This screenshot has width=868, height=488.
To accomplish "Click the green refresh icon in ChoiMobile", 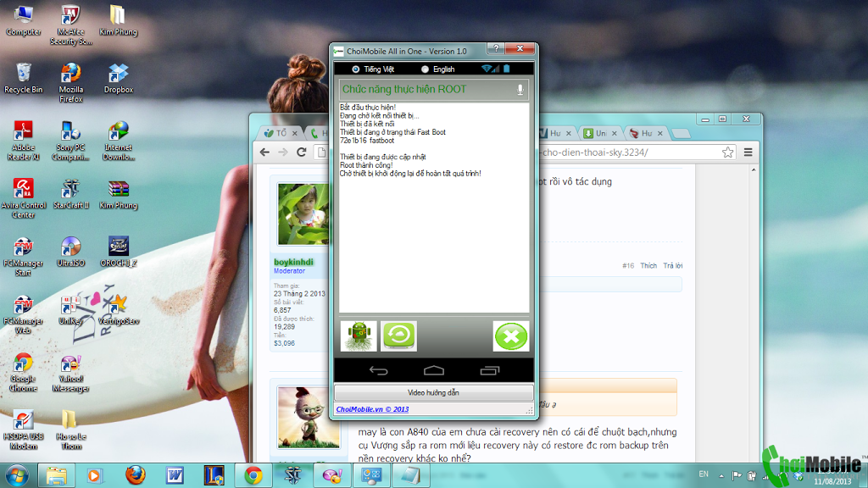I will (x=398, y=335).
